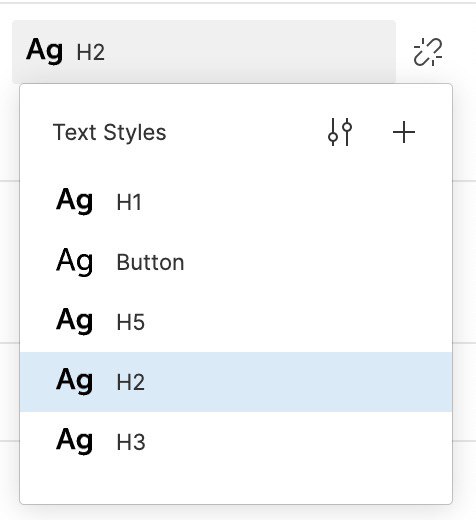Select the H1 text style
Screen dimensions: 476x520
click(236, 202)
